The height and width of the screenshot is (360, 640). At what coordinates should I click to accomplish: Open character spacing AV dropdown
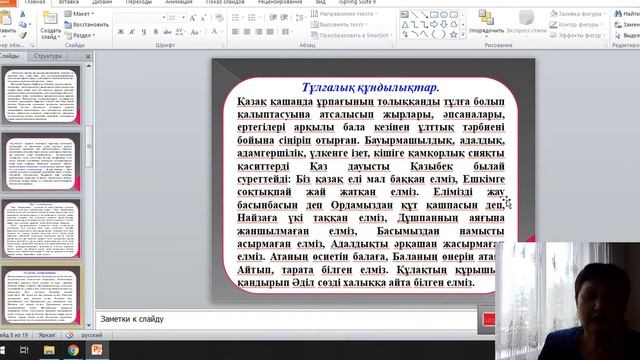[180, 31]
